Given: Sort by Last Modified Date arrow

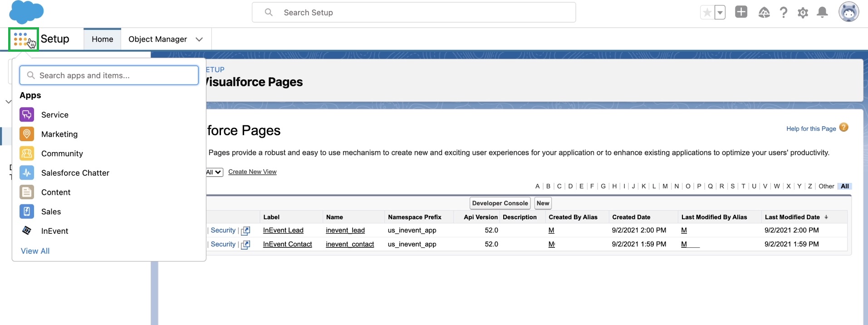Looking at the screenshot, I should (826, 217).
